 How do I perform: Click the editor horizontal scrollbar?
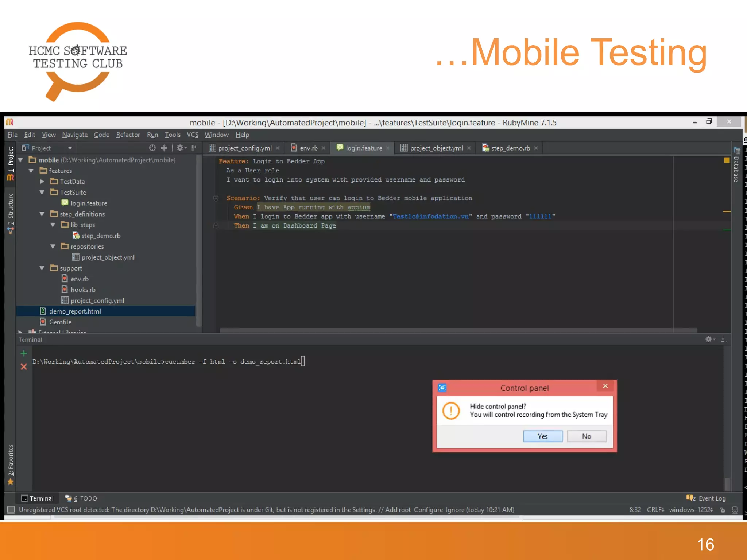point(458,330)
